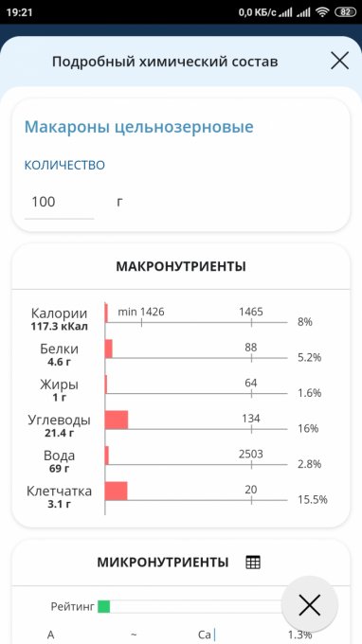Screen dimensions: 362x644
Task: Tap the Вода 69 г label
Action: [x=59, y=461]
